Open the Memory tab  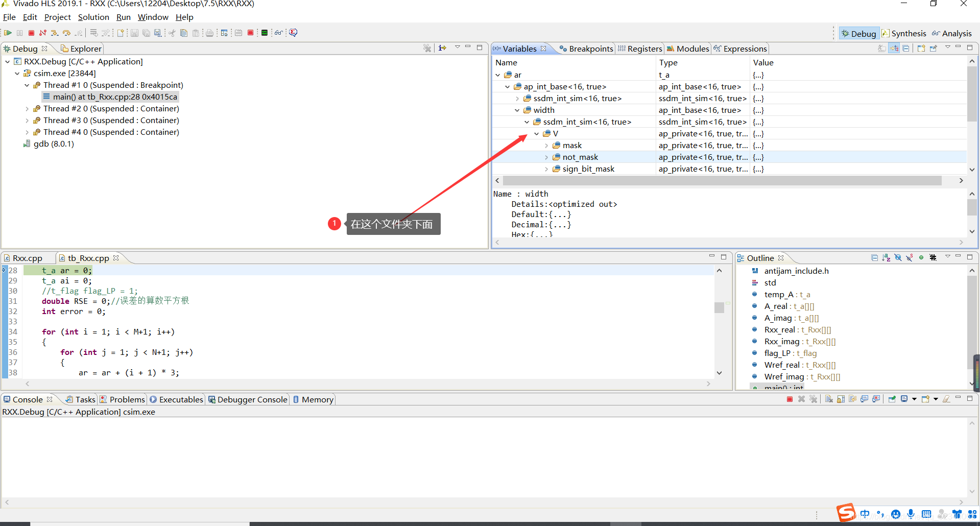(313, 399)
